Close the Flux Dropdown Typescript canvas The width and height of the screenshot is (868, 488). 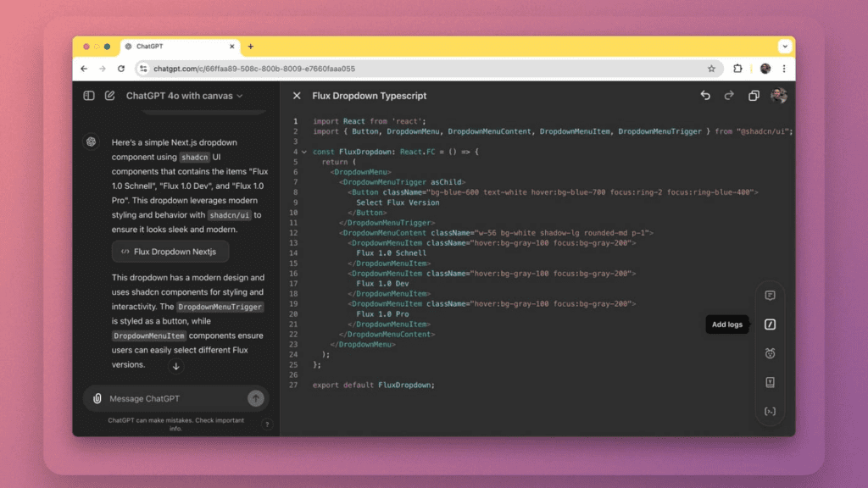[x=297, y=96]
